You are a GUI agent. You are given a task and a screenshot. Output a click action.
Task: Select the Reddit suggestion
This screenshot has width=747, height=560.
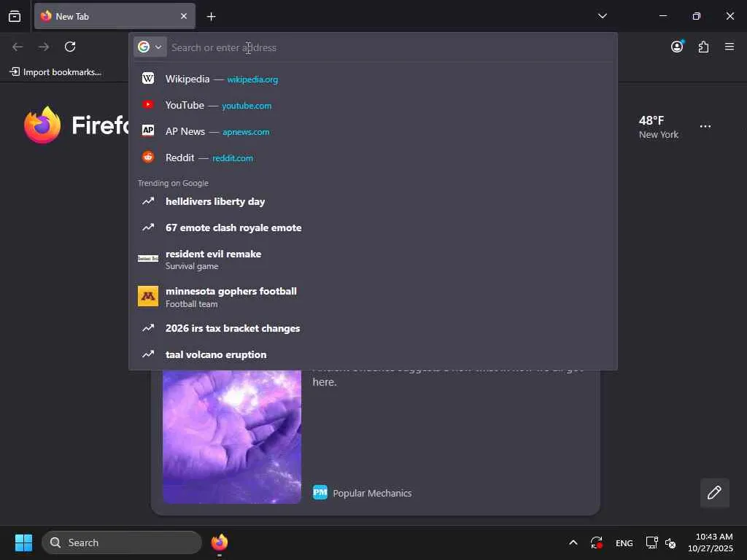(x=373, y=157)
